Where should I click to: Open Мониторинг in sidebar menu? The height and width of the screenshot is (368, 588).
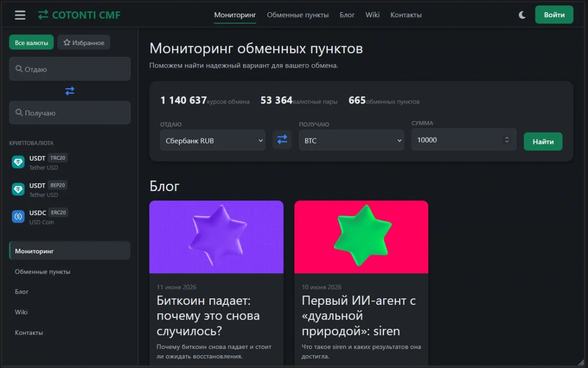point(70,251)
